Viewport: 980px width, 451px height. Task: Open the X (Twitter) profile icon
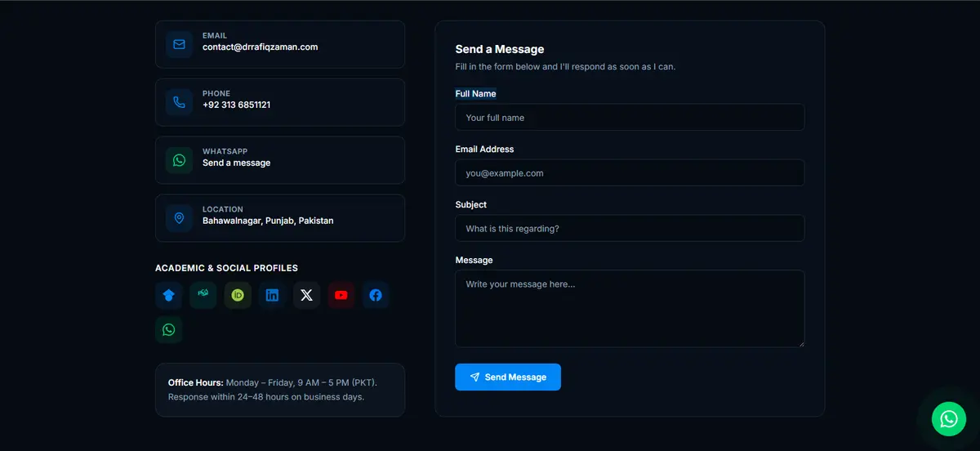306,295
